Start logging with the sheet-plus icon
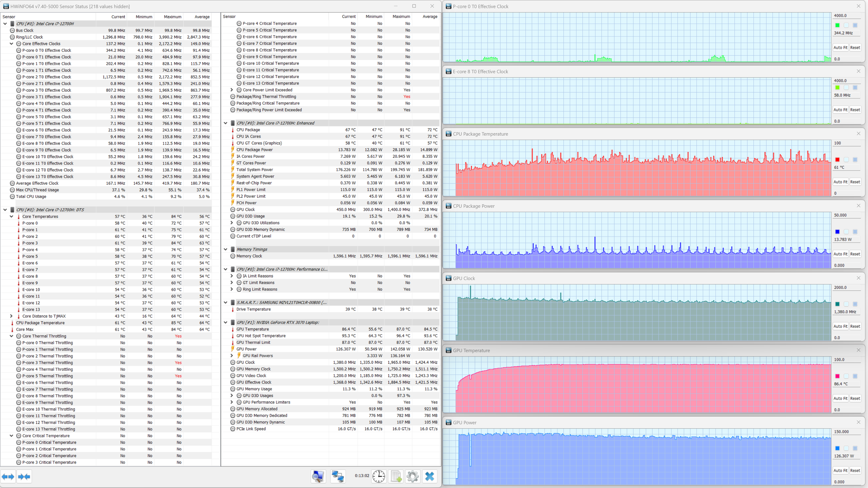Viewport: 868px width, 488px height. [396, 476]
